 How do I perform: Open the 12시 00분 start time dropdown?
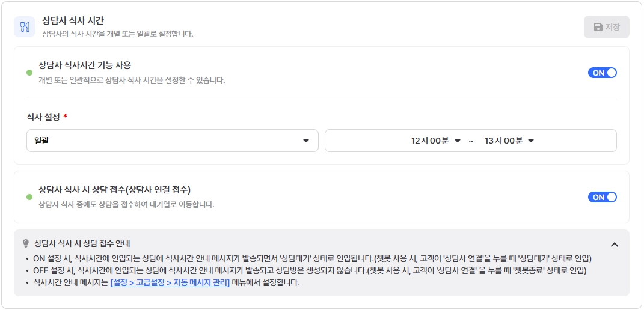(x=435, y=141)
